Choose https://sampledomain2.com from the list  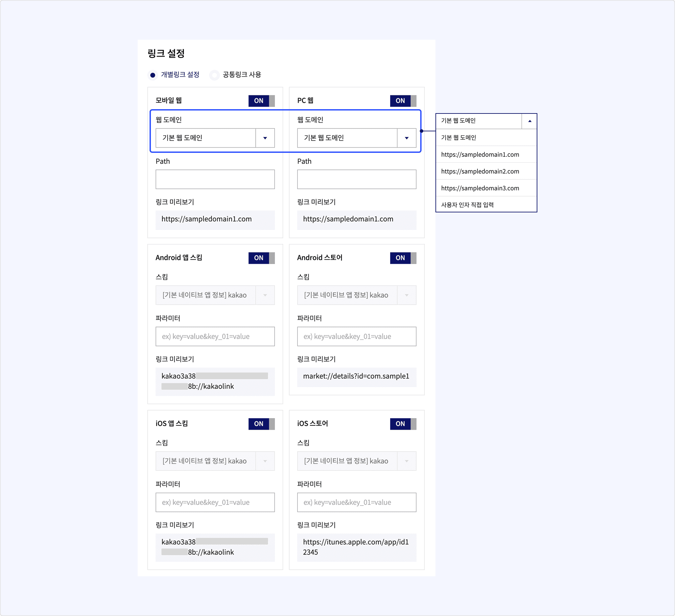(480, 171)
